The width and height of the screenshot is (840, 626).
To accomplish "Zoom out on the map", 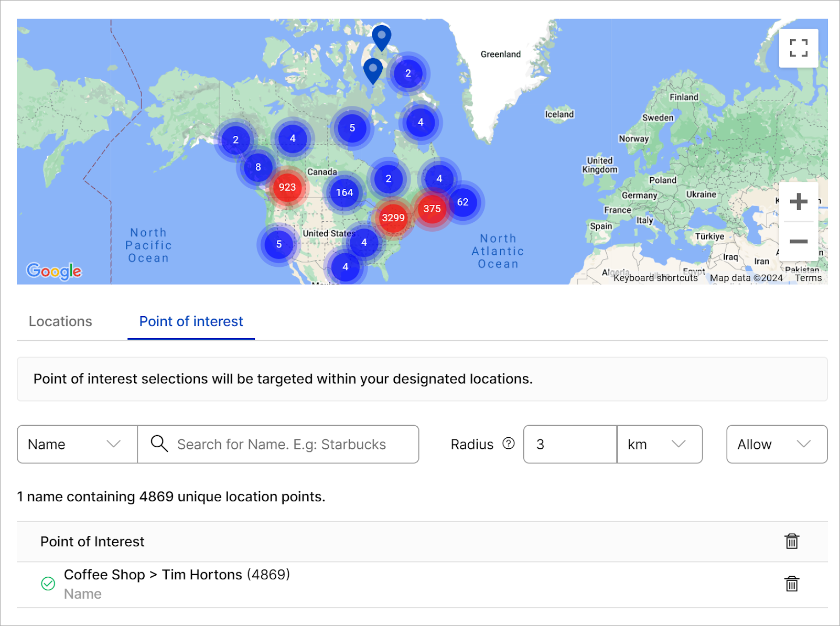I will pos(798,242).
